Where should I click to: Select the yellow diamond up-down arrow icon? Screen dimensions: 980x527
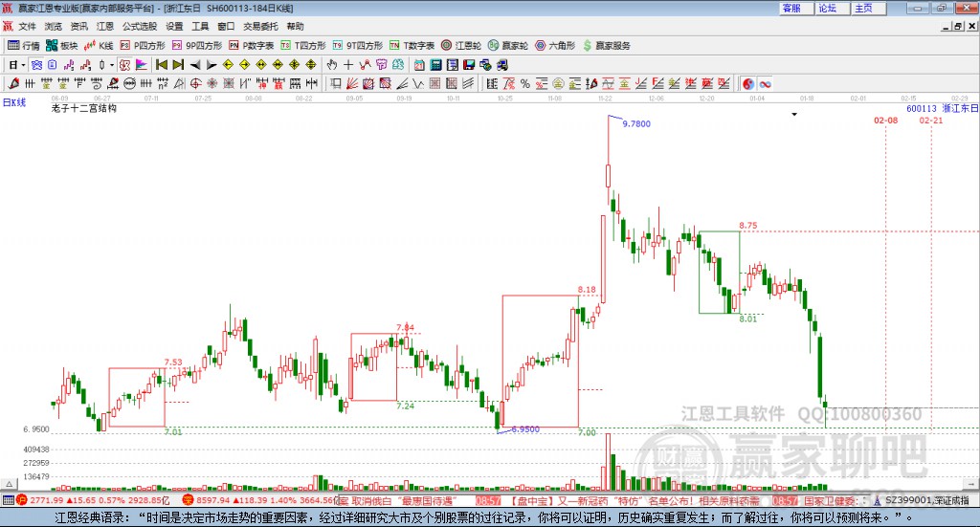click(x=311, y=65)
